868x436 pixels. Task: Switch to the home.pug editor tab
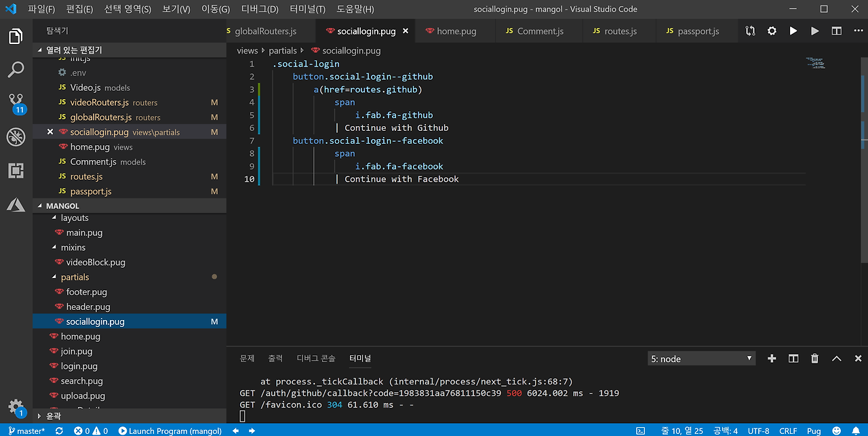(456, 31)
